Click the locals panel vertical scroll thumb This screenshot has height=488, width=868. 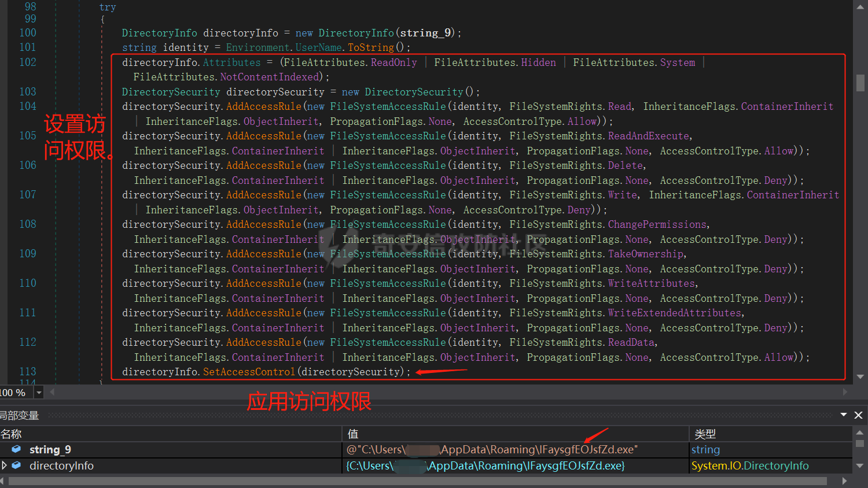(x=860, y=444)
